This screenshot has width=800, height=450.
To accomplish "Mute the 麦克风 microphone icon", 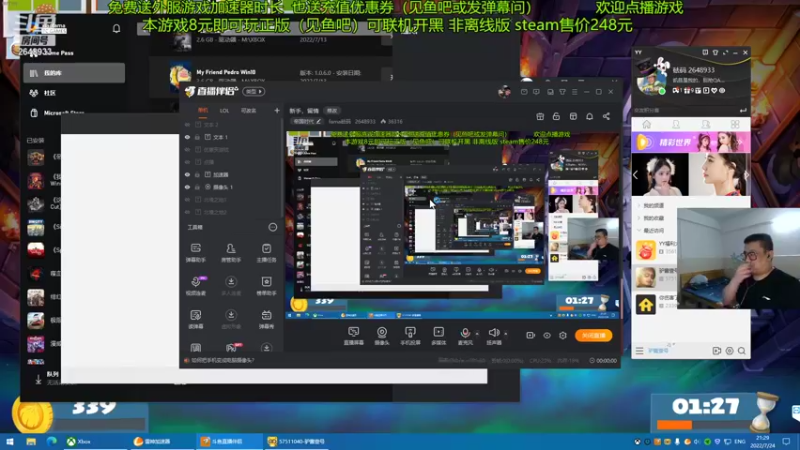I will click(x=465, y=333).
